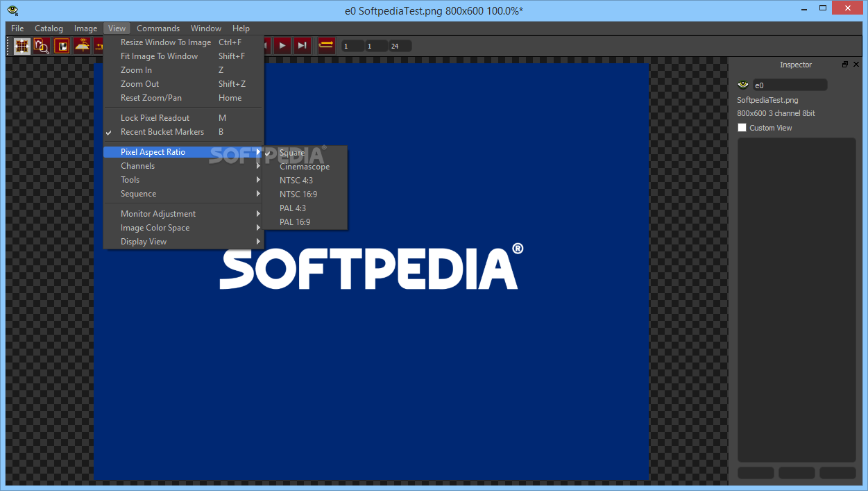Click the SoftpediaTest.png filename in Inspector

tap(767, 100)
